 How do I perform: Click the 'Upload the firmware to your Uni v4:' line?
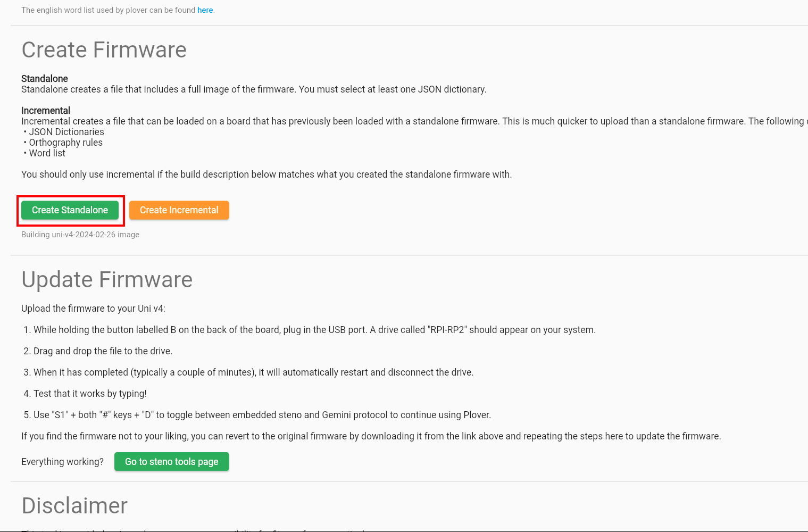(x=93, y=309)
